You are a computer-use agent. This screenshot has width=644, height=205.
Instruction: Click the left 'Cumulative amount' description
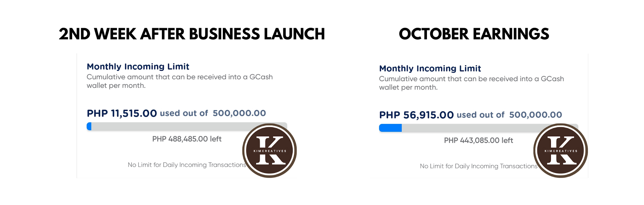point(180,81)
